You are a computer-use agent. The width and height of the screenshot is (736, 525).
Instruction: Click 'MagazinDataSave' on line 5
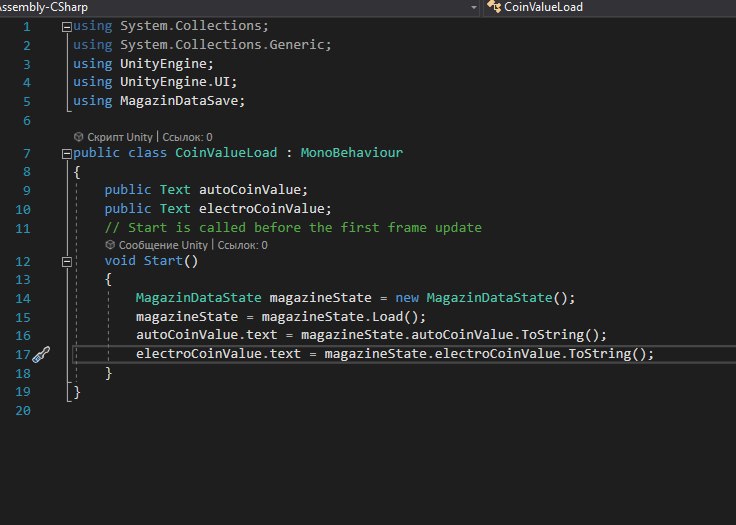tap(179, 100)
